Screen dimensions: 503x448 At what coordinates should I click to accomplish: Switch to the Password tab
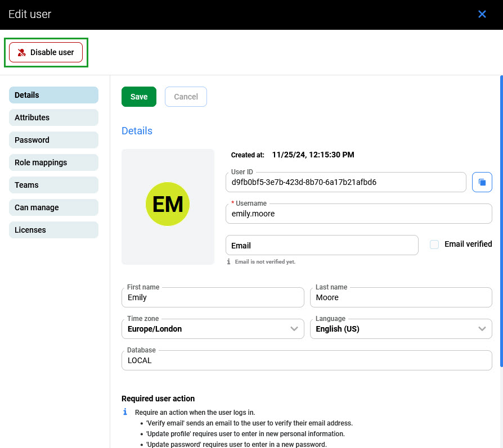[x=53, y=140]
